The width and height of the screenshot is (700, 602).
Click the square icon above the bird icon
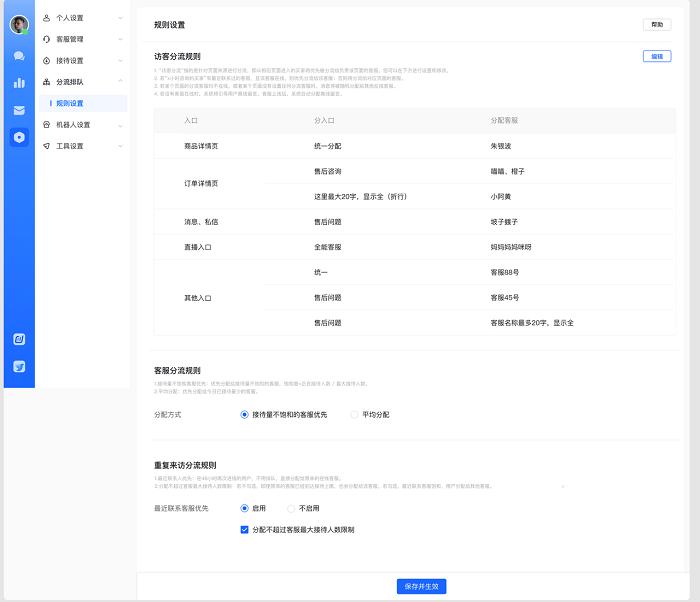tap(19, 339)
